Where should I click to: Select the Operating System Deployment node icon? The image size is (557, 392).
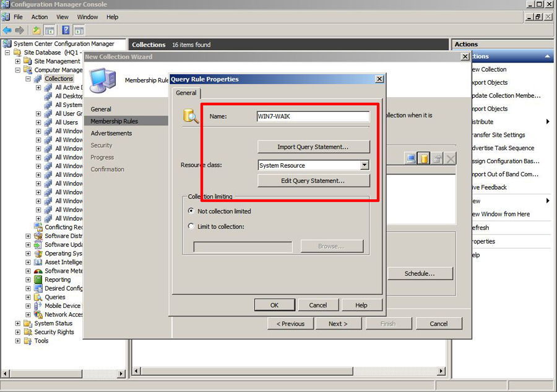pos(38,254)
